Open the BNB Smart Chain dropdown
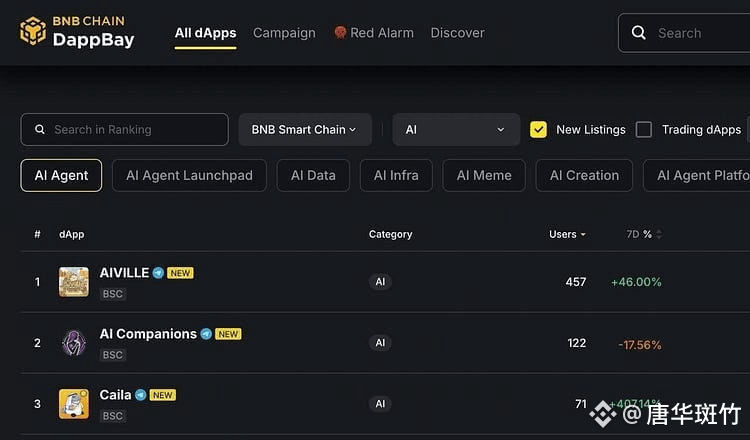The width and height of the screenshot is (750, 440). (305, 130)
